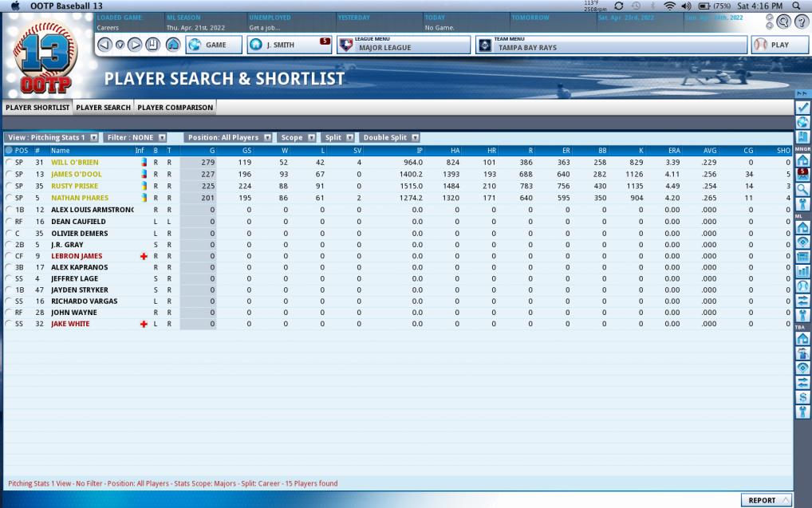The width and height of the screenshot is (812, 508).
Task: Click the REPORT button
Action: [767, 500]
